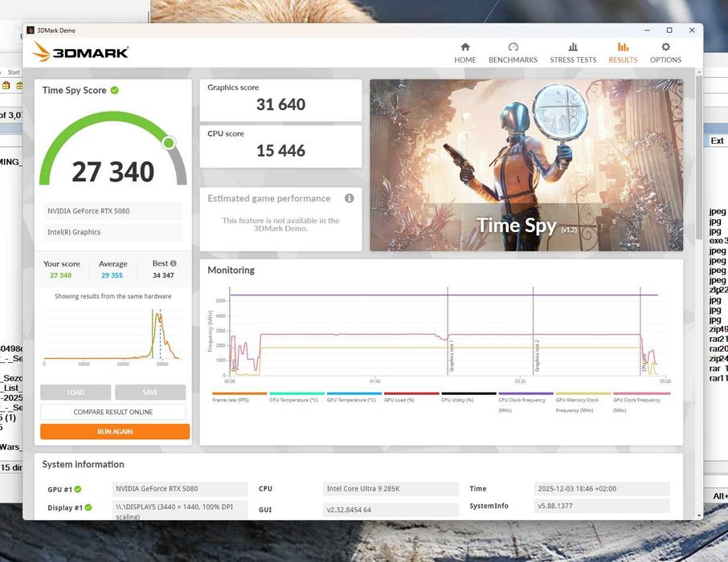Image resolution: width=728 pixels, height=562 pixels.
Task: Click the Time value 2025-12-03 18:46
Action: (601, 489)
